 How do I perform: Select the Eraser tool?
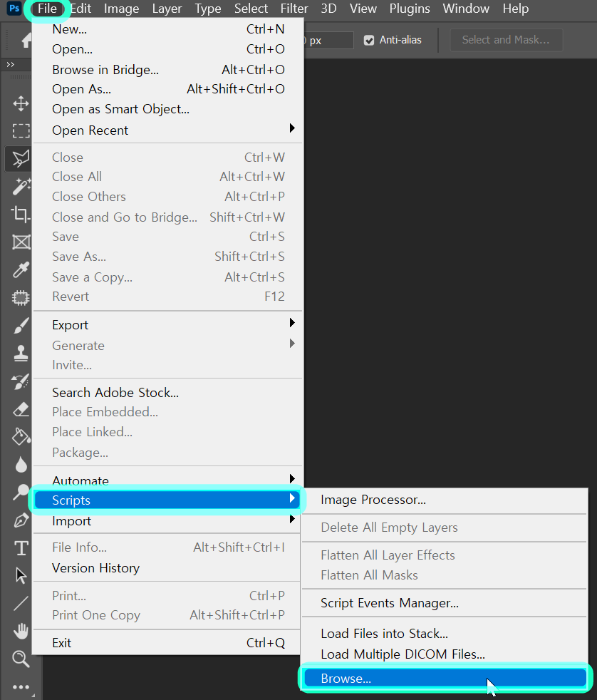tap(21, 409)
